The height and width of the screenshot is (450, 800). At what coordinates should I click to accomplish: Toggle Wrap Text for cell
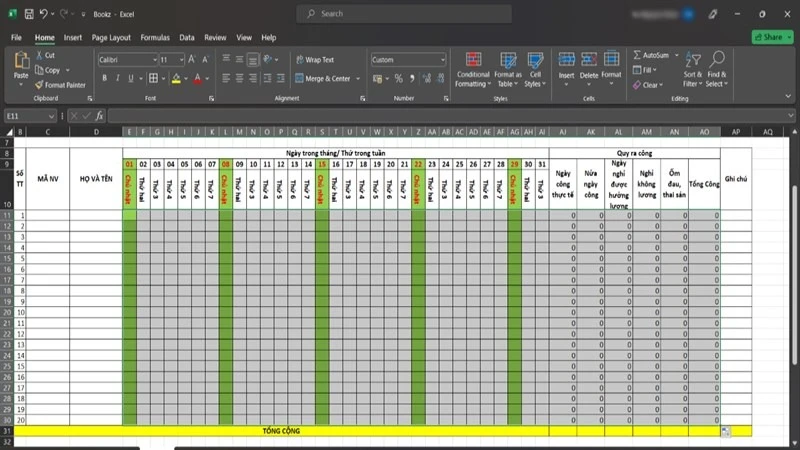[x=315, y=60]
